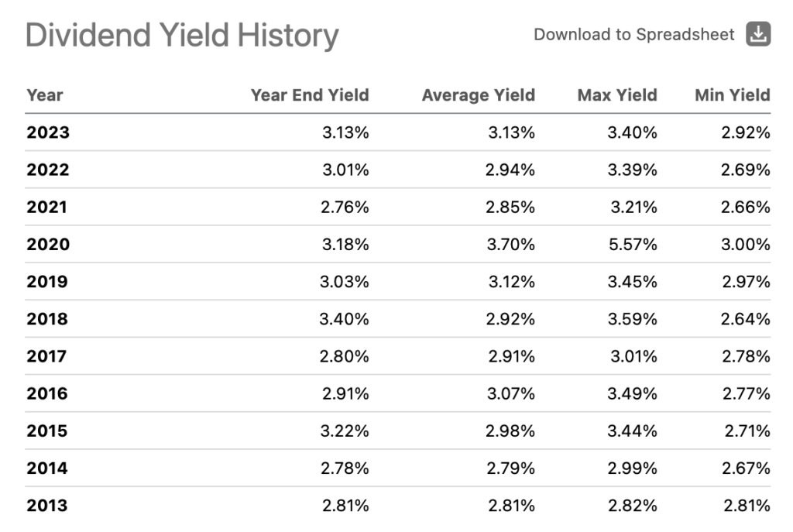Click the Dividend Yield History heading

(182, 36)
